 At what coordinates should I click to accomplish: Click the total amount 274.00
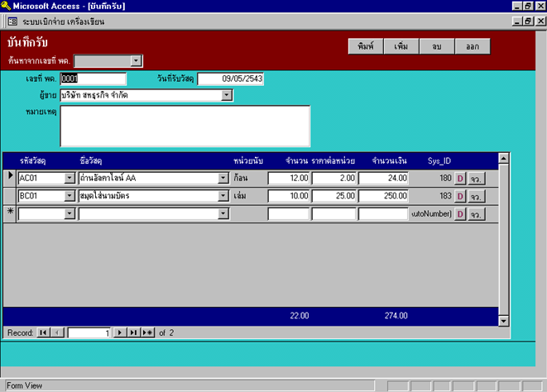[x=396, y=316]
